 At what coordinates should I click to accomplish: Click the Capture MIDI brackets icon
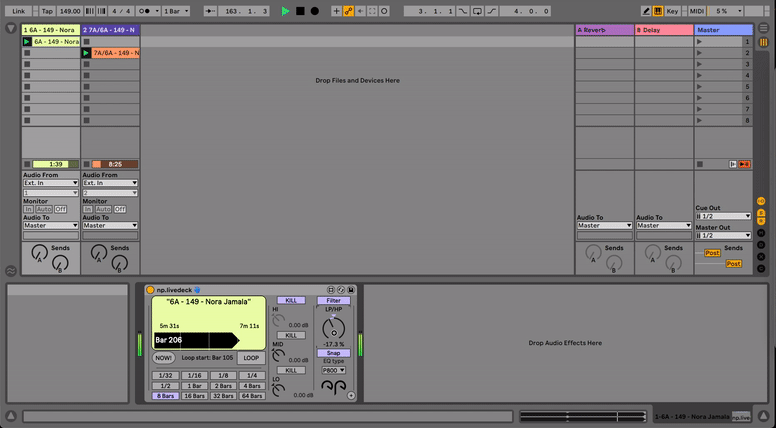[x=372, y=11]
